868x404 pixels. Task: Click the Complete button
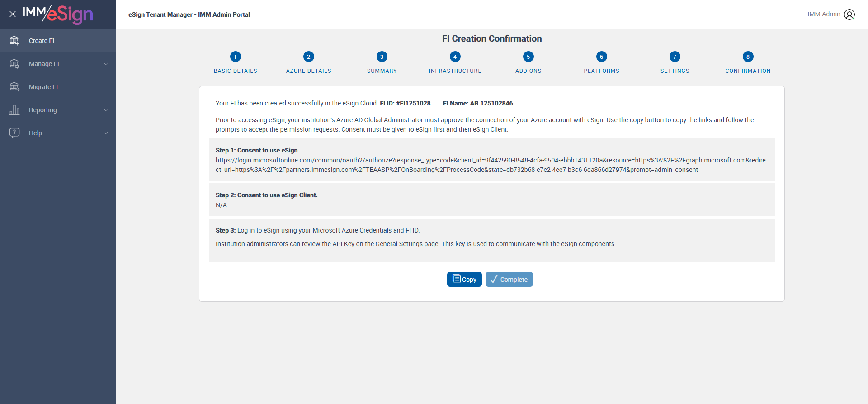tap(509, 279)
